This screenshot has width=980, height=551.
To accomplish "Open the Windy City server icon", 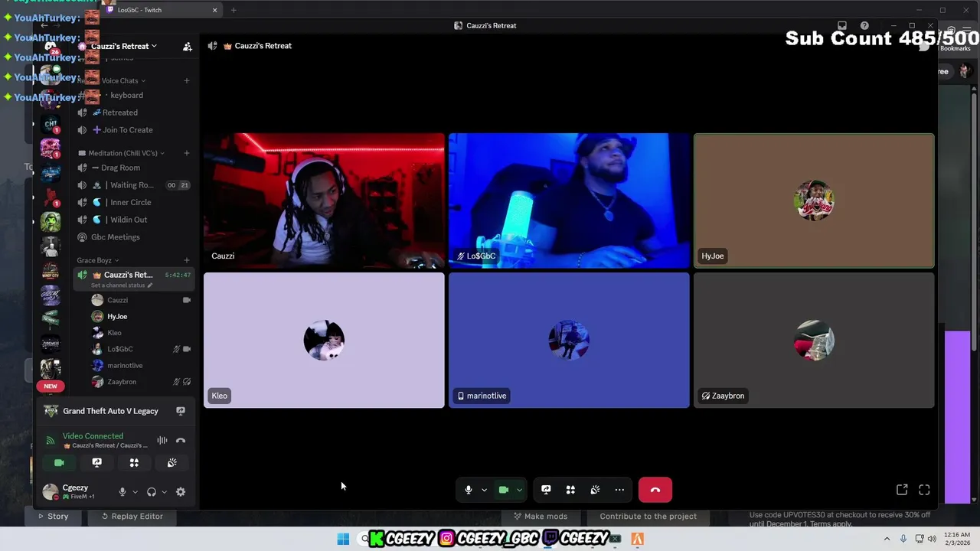I will pos(51,272).
